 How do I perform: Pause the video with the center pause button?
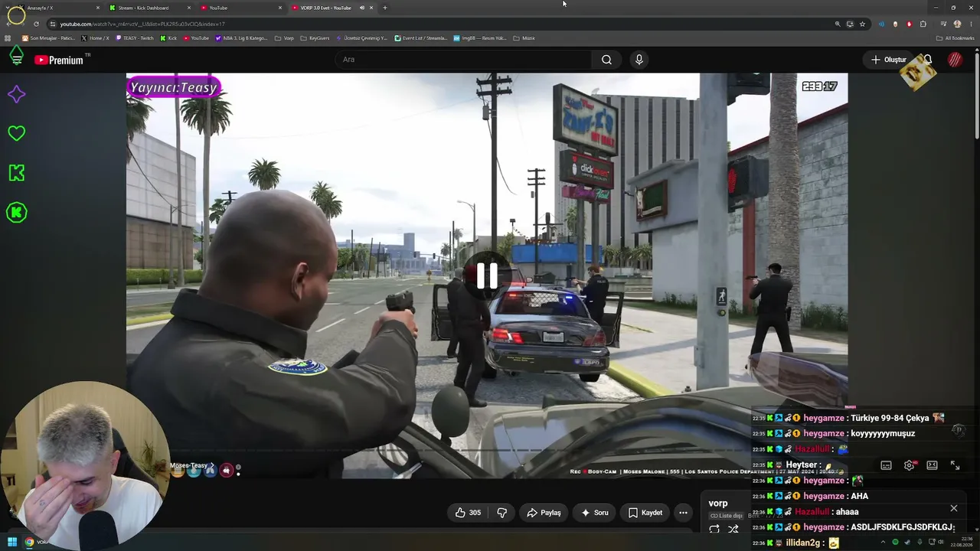(487, 275)
